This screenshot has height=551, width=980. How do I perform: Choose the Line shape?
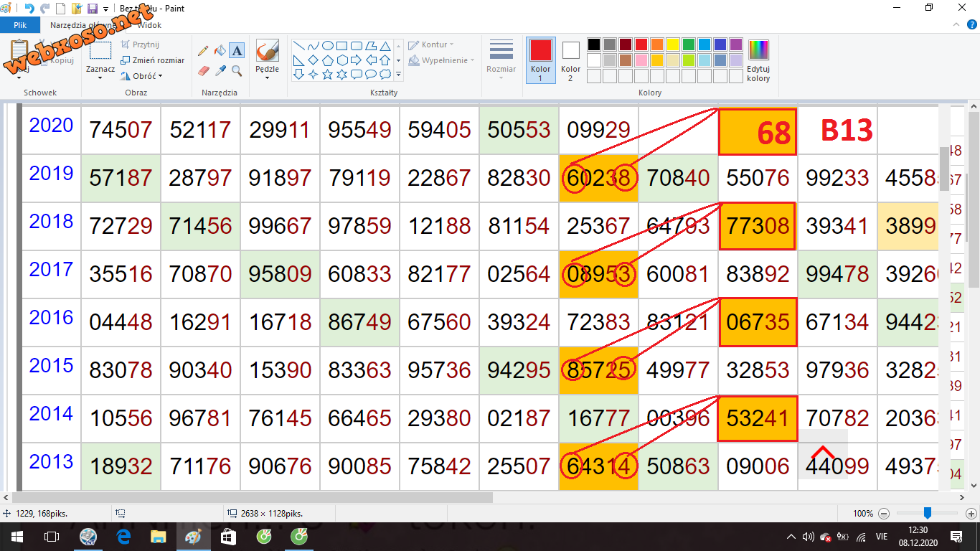(298, 45)
